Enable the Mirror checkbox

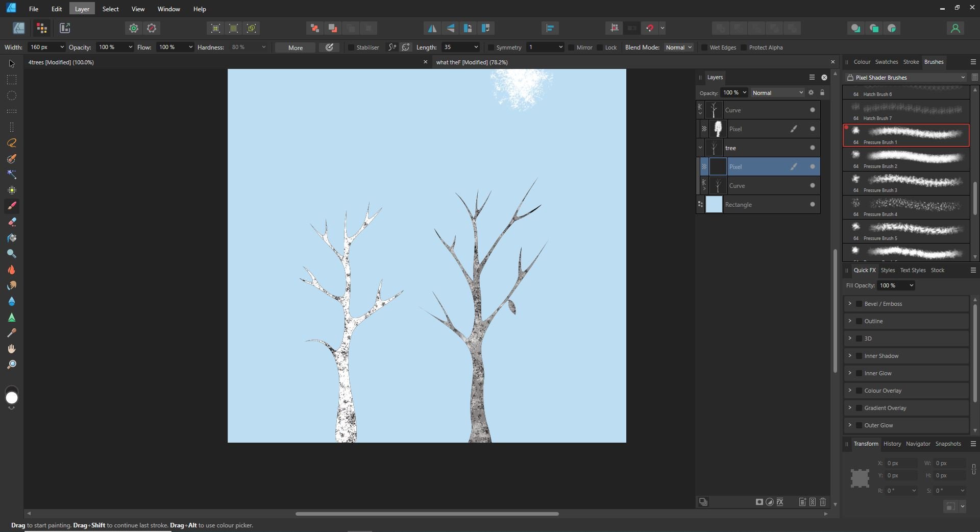pos(571,47)
